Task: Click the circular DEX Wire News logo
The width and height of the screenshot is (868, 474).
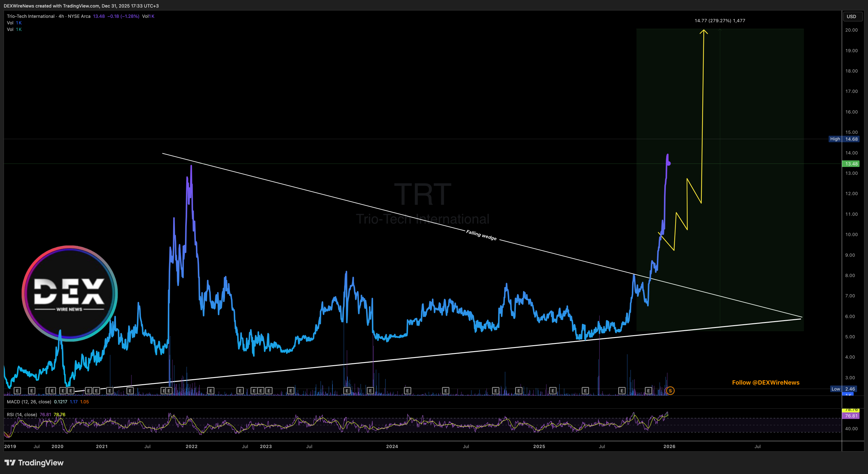Action: coord(69,293)
